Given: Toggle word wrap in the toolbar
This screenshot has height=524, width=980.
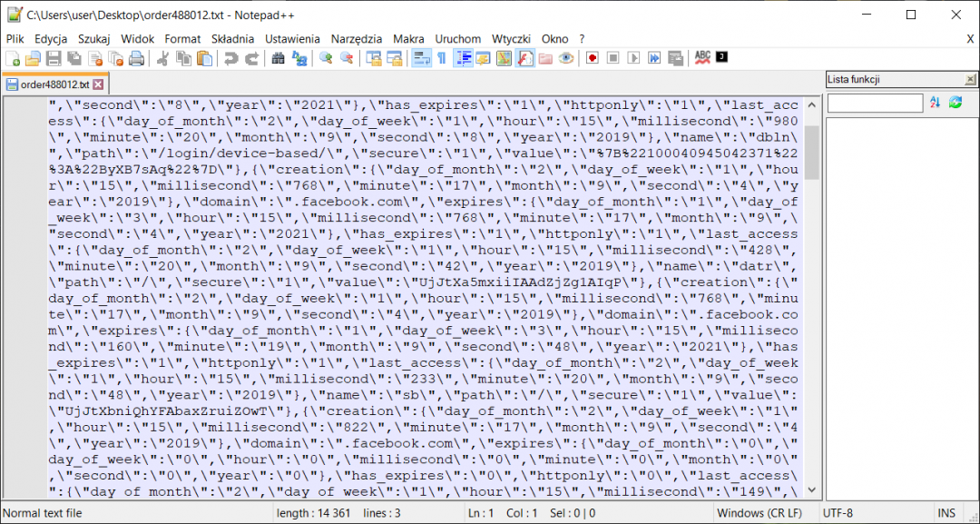Looking at the screenshot, I should pyautogui.click(x=421, y=58).
